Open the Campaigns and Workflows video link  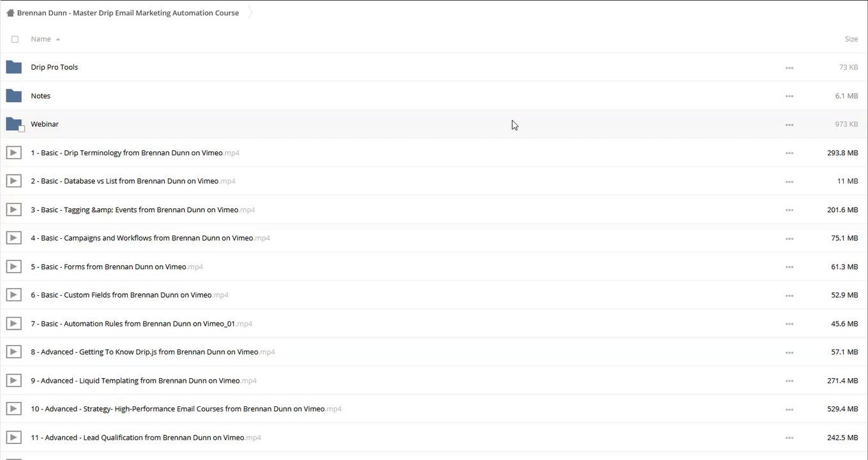[x=142, y=238]
